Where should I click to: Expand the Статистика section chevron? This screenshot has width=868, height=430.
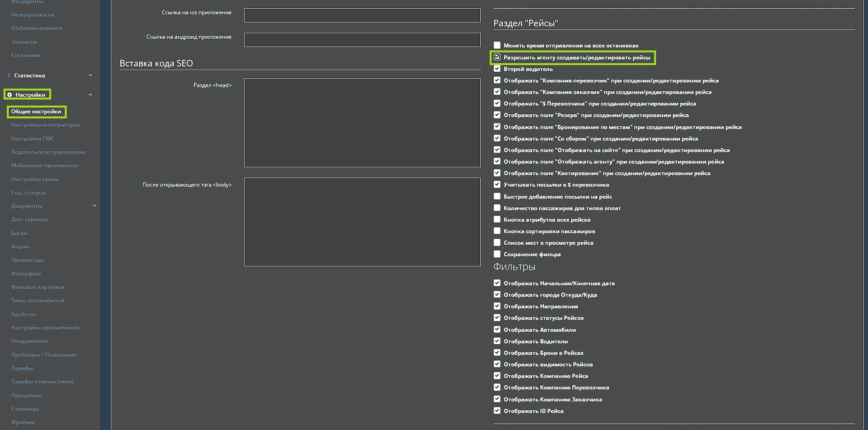(x=90, y=76)
